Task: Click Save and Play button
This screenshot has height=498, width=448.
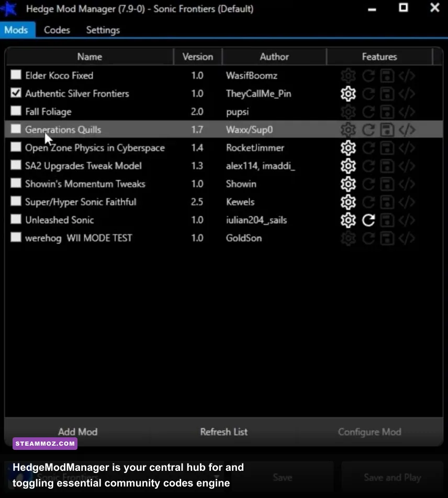Action: [x=393, y=478]
